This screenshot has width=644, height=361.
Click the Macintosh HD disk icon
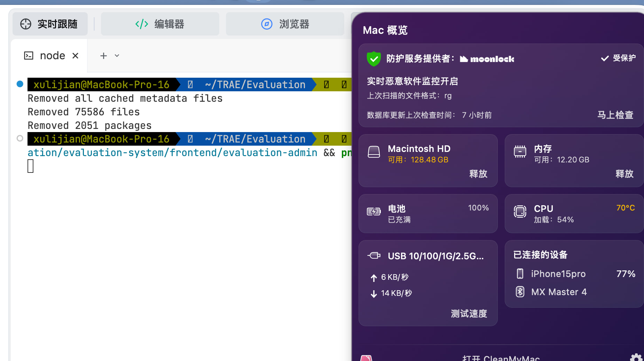[x=374, y=152]
